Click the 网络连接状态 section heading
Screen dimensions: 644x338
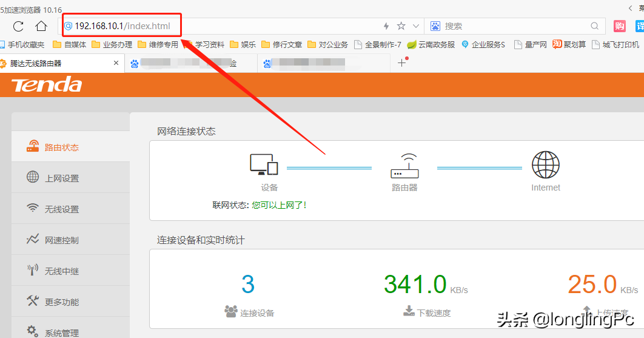tap(186, 131)
